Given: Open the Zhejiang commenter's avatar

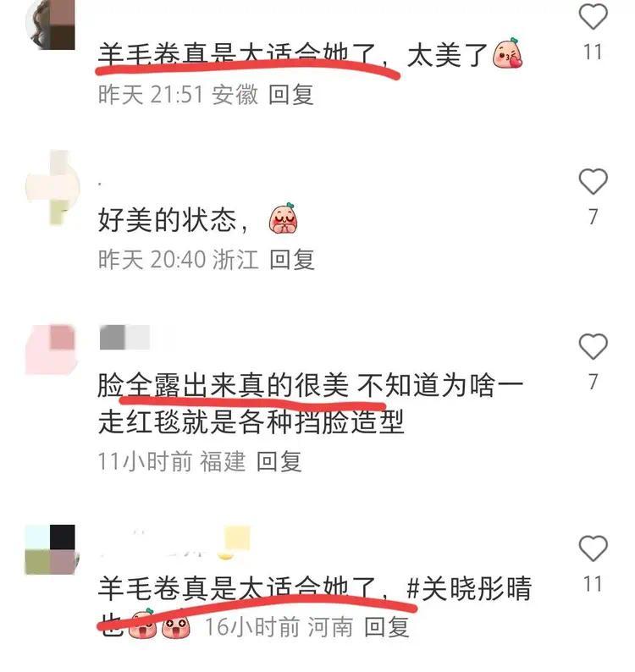Looking at the screenshot, I should pyautogui.click(x=52, y=187).
